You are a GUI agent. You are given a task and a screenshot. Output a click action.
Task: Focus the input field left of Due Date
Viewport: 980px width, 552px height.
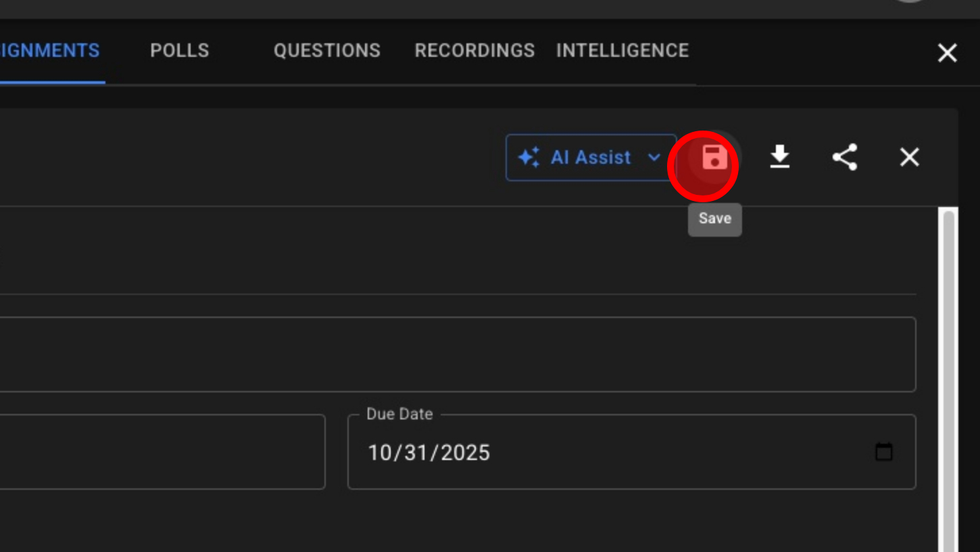[x=162, y=452]
